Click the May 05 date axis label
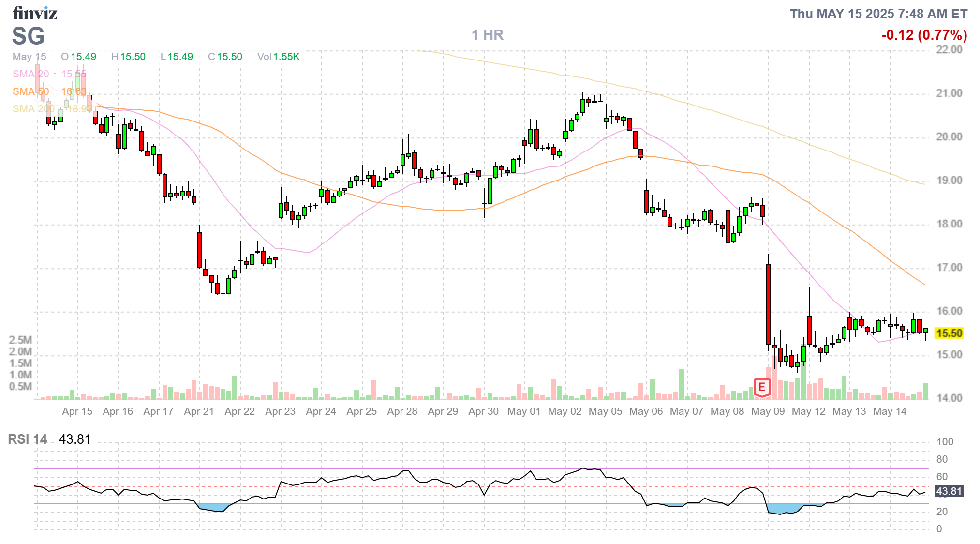The width and height of the screenshot is (980, 544). pyautogui.click(x=605, y=411)
